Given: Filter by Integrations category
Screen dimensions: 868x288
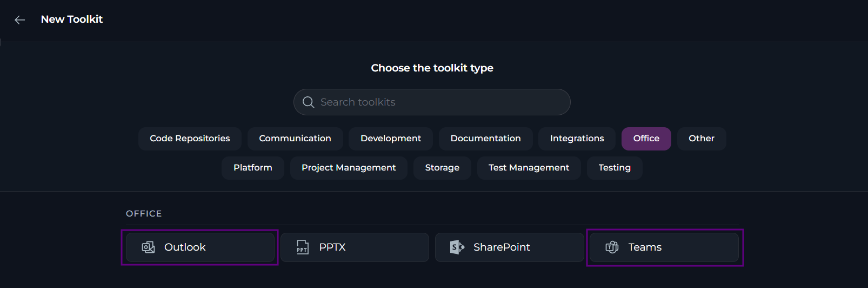Looking at the screenshot, I should pyautogui.click(x=577, y=139).
